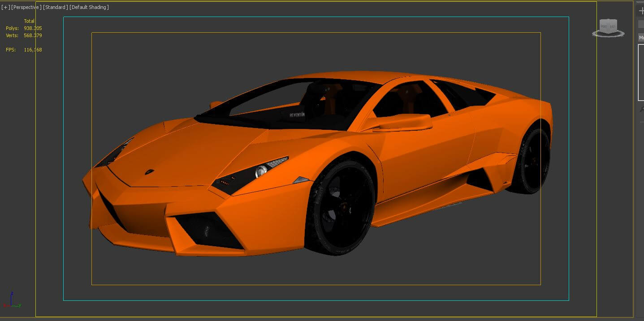Screen dimensions: 644x321
Task: Click inside the modifier stack list box
Action: (x=641, y=73)
